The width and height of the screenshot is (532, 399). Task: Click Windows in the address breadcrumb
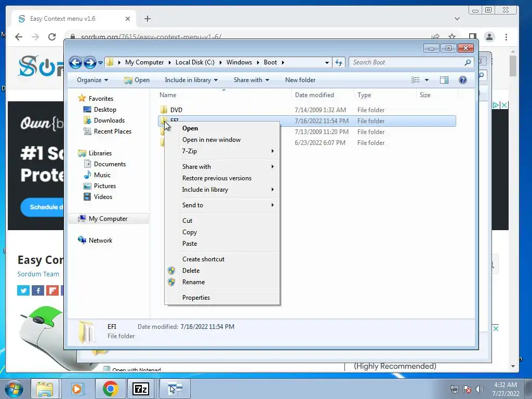(x=239, y=62)
